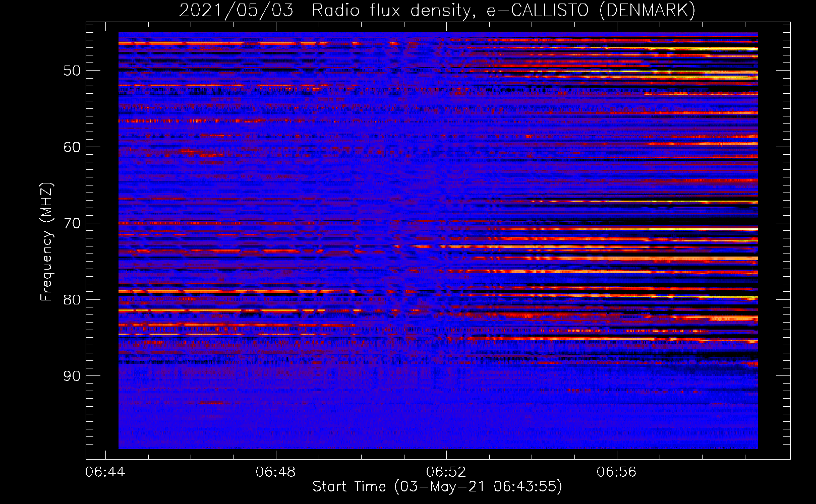Click the 06:52 time tick label
Screen dimensions: 816x504
(x=446, y=472)
